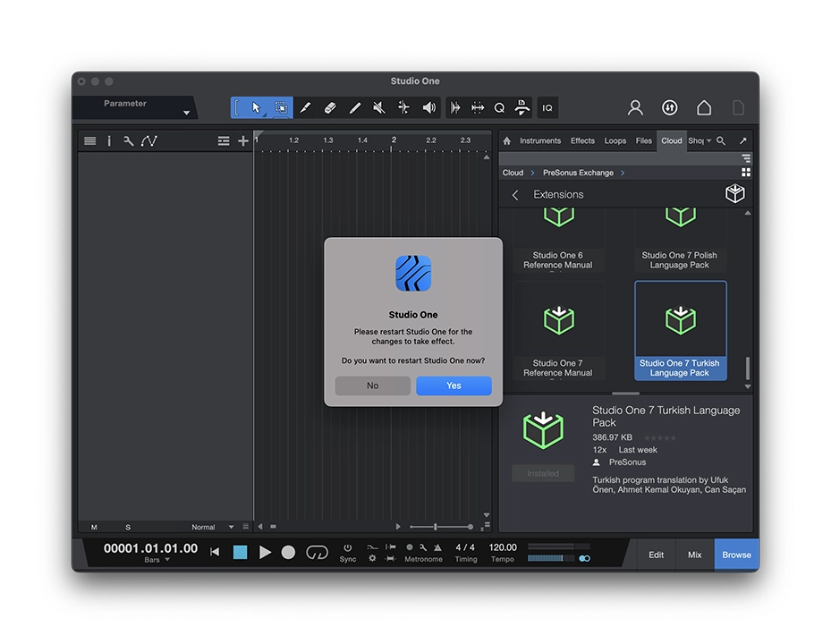Viewport: 831px width, 644px height.
Task: Select the Listen speaker tool
Action: [429, 107]
